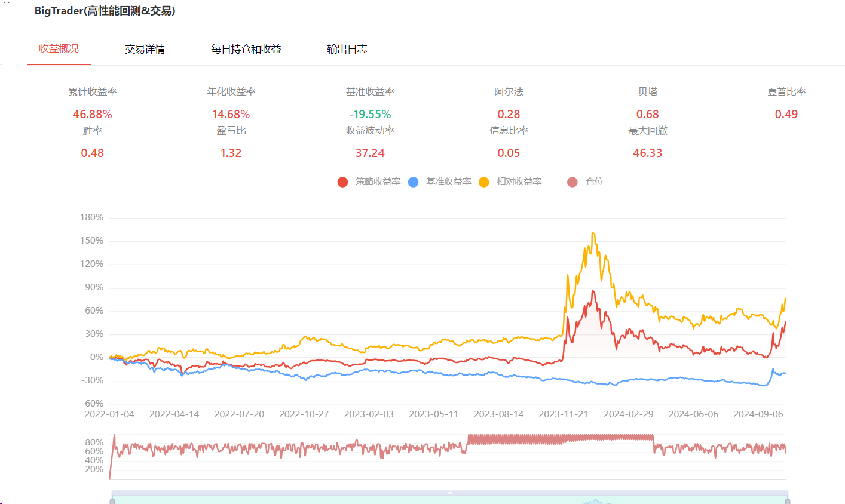Viewport: 845px width, 504px height.
Task: Click the 180% y-axis label
Action: click(x=92, y=217)
